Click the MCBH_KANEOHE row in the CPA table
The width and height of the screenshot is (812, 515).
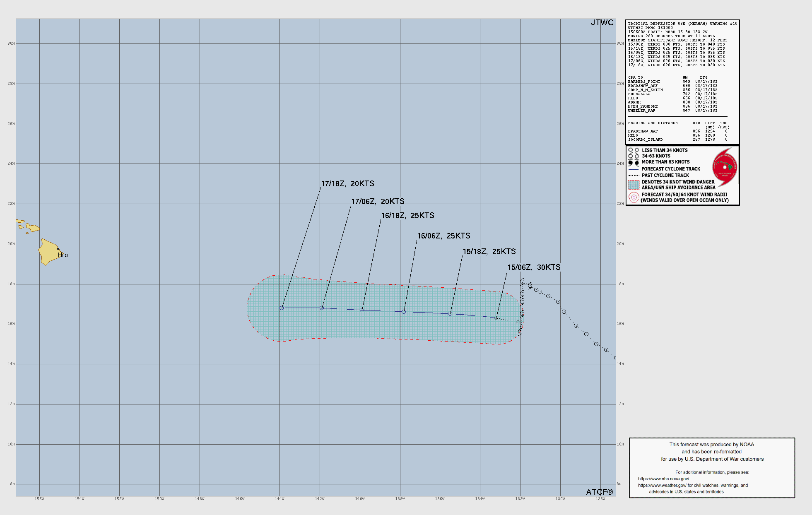(x=673, y=106)
